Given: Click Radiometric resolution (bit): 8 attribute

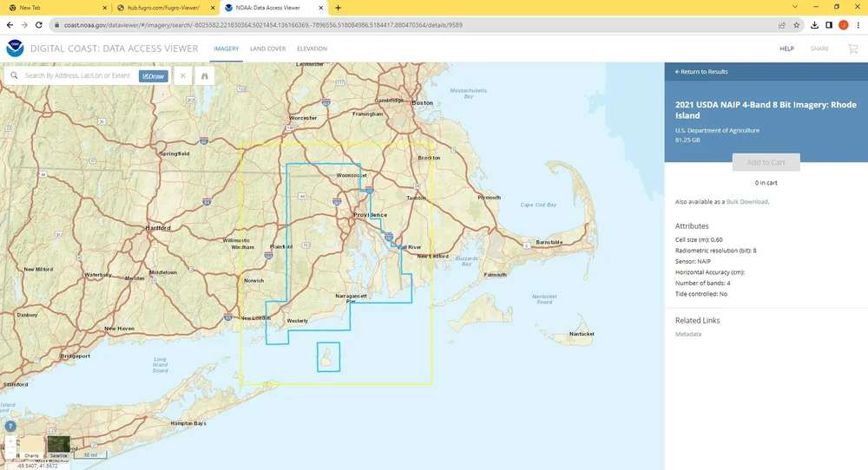Looking at the screenshot, I should 716,251.
